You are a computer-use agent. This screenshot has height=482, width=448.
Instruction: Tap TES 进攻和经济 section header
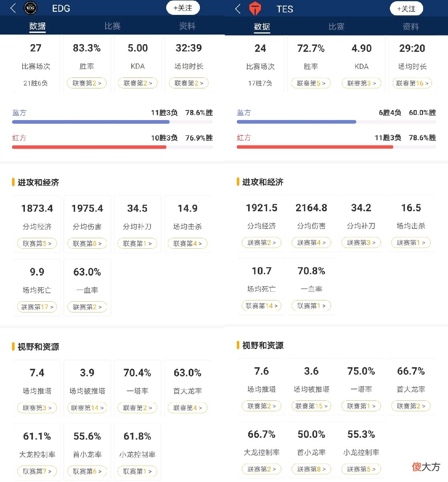point(263,182)
